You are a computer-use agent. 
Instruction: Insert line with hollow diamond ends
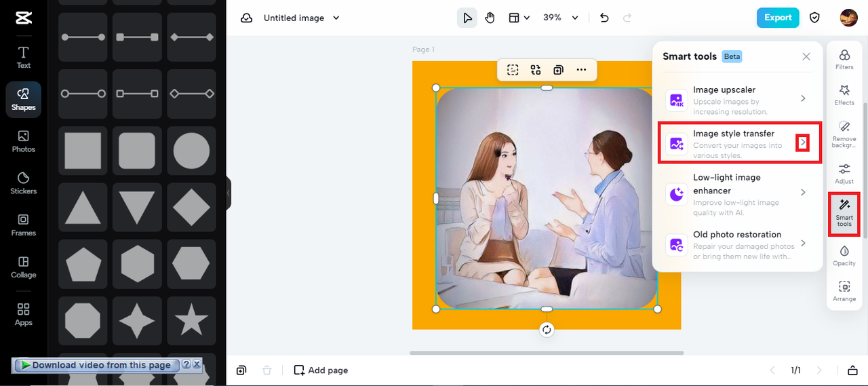pyautogui.click(x=191, y=94)
